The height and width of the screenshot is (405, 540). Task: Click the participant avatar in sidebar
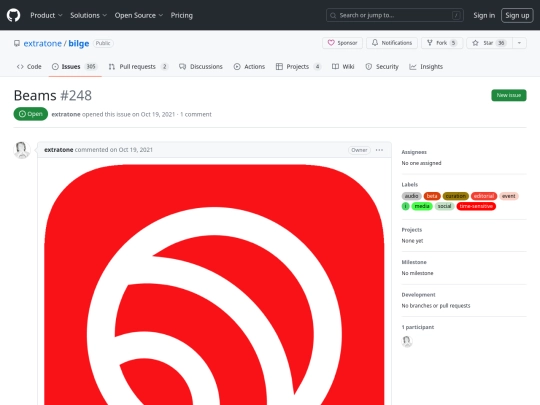pyautogui.click(x=407, y=341)
